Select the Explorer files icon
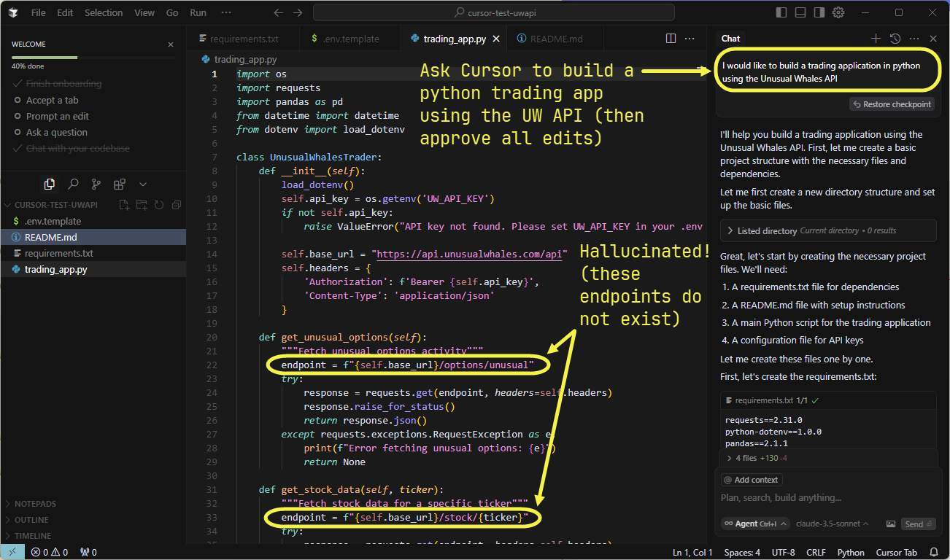The image size is (950, 560). click(50, 184)
